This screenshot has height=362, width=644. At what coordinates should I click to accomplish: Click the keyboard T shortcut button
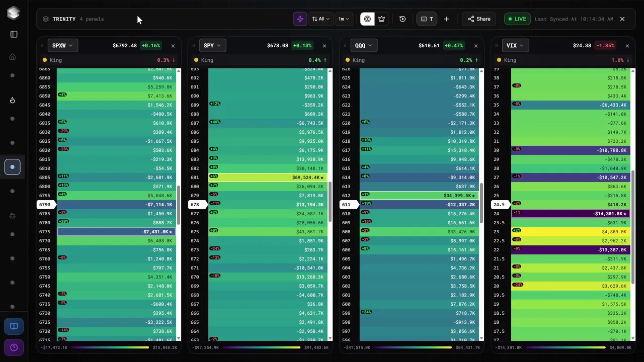(427, 19)
